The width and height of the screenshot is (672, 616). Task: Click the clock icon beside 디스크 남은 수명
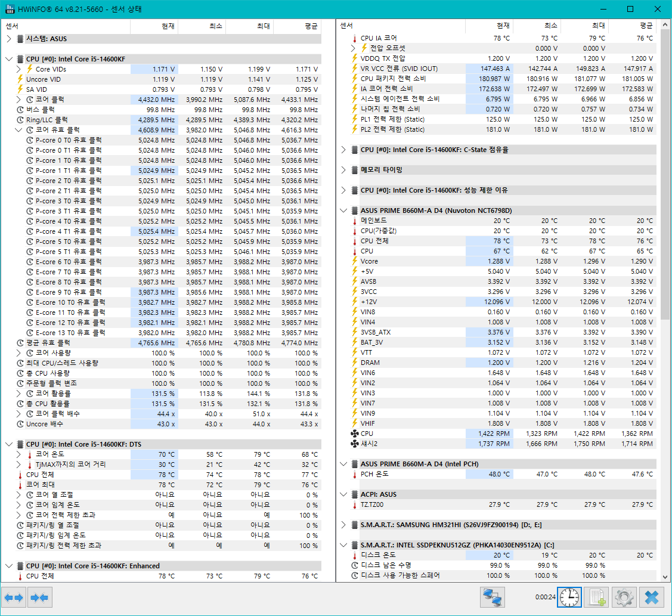[354, 565]
